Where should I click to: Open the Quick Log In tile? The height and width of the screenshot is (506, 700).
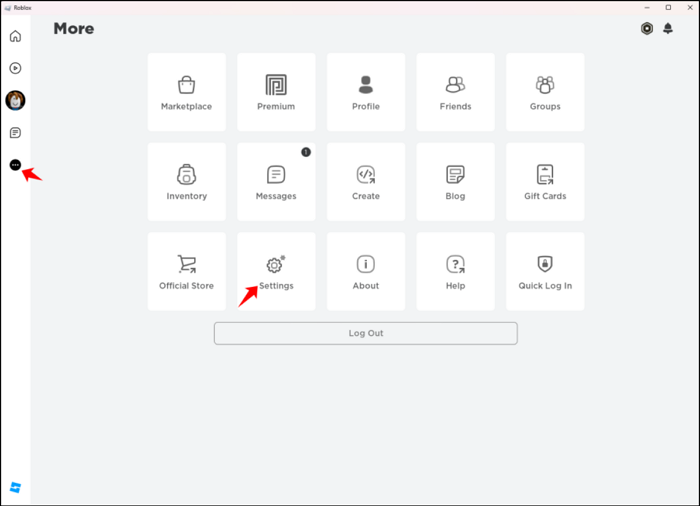pos(545,271)
